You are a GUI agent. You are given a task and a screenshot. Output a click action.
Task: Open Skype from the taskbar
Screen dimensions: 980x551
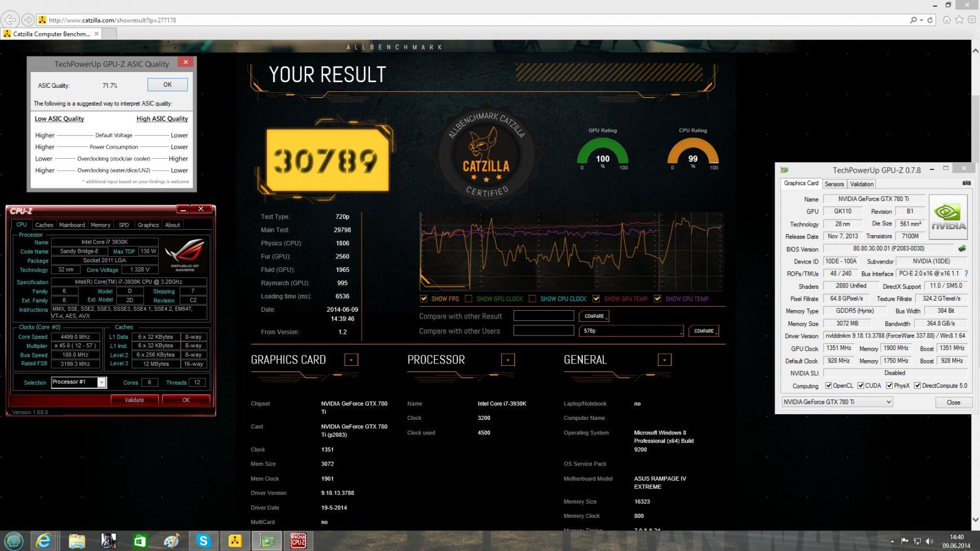[x=203, y=541]
